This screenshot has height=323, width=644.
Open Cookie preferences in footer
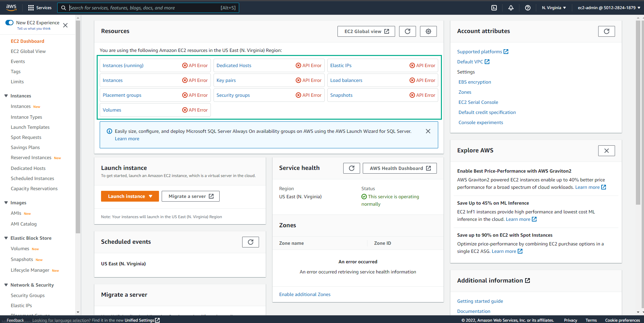(x=622, y=320)
